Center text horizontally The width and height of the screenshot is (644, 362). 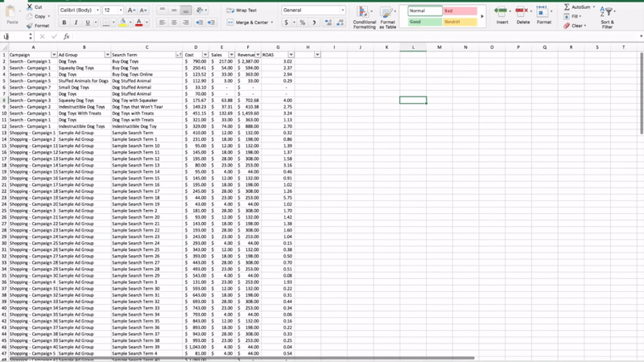[174, 23]
